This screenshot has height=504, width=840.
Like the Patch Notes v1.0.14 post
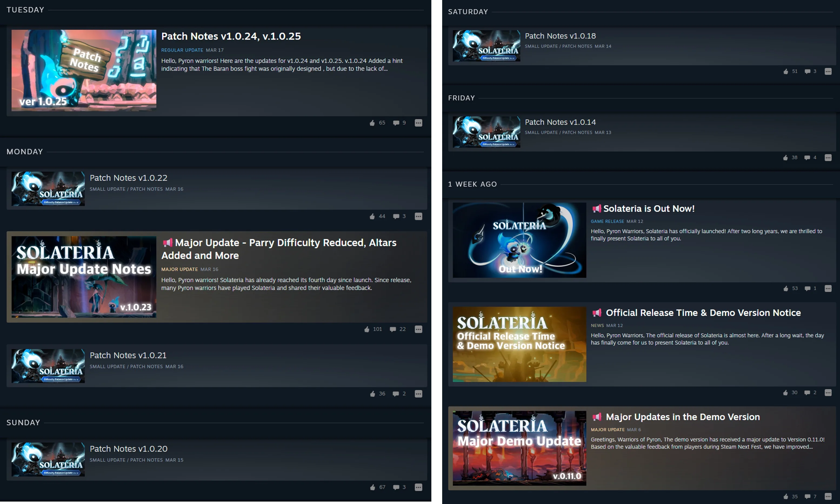pos(790,158)
